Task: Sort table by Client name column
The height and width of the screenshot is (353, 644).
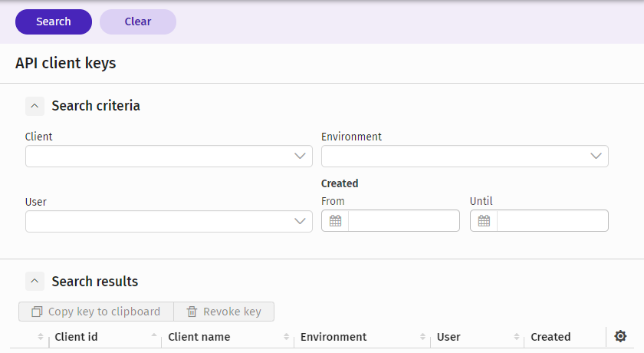Action: 199,337
